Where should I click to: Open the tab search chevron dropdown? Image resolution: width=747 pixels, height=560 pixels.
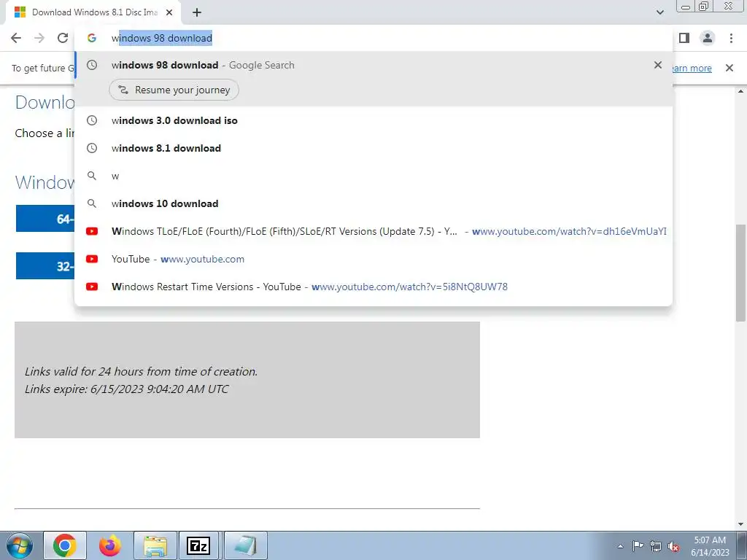(x=659, y=12)
